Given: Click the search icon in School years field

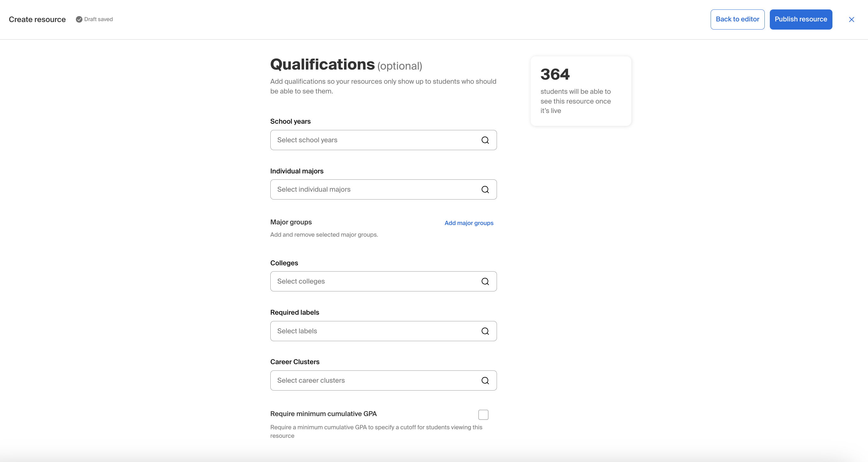Looking at the screenshot, I should [485, 140].
